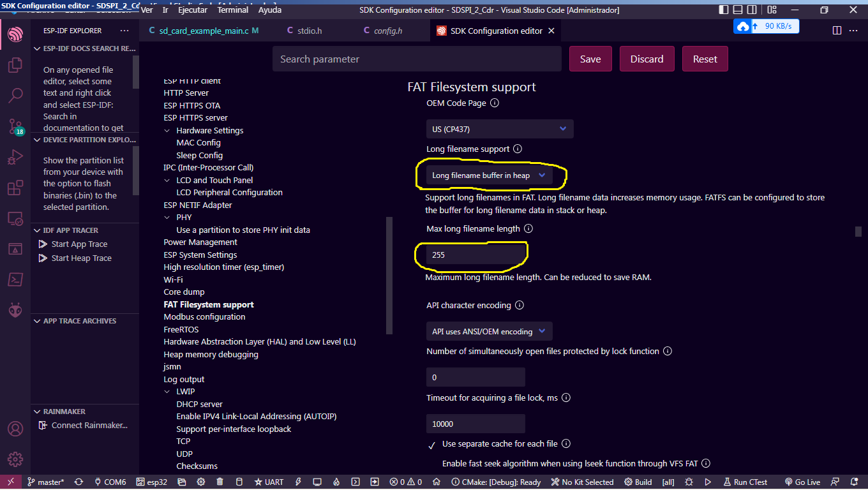Image resolution: width=868 pixels, height=490 pixels.
Task: Open the Ayuda menu
Action: point(270,10)
